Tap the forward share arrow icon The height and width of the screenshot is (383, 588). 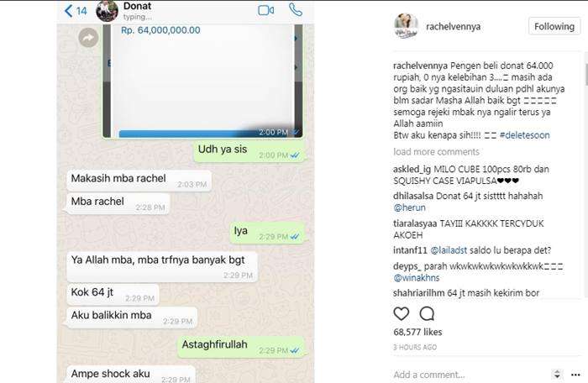88,38
